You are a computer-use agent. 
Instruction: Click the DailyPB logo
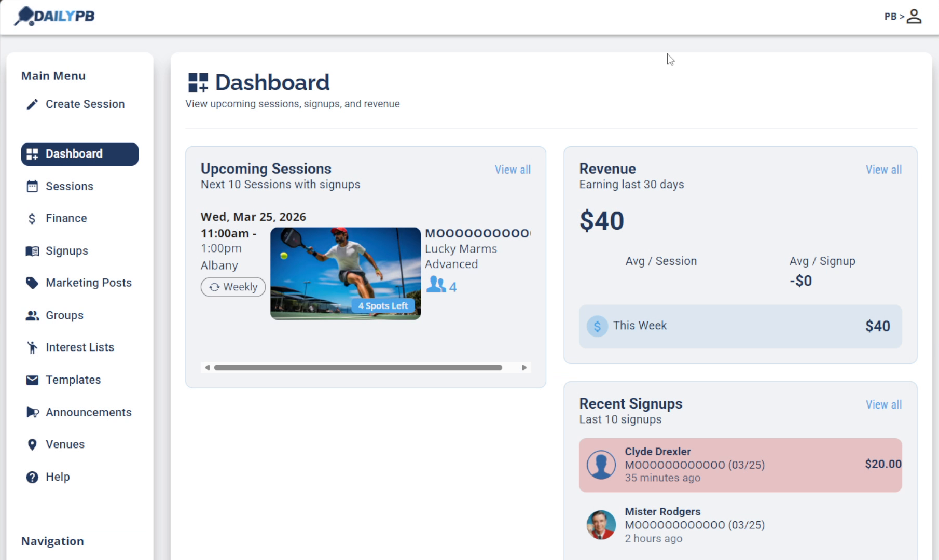pyautogui.click(x=54, y=16)
